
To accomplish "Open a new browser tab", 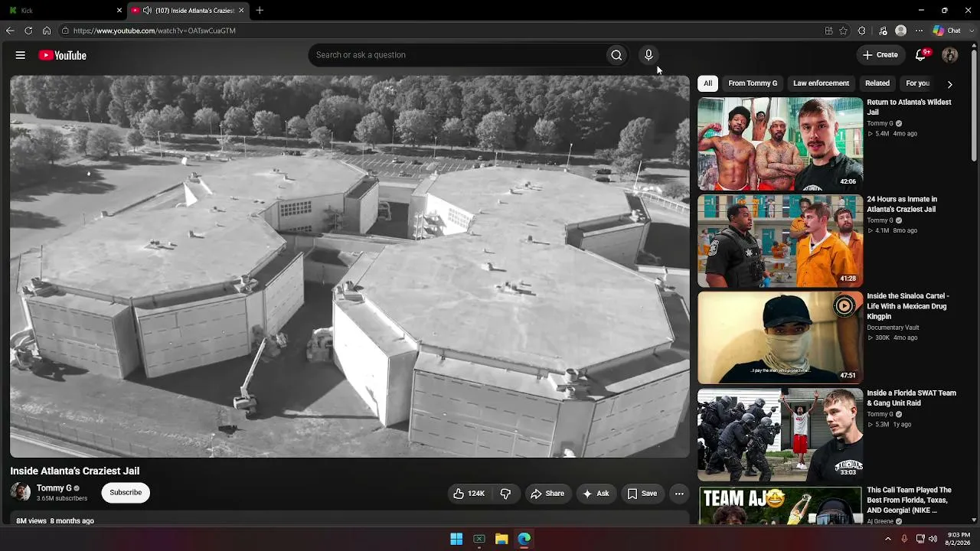I will tap(260, 11).
